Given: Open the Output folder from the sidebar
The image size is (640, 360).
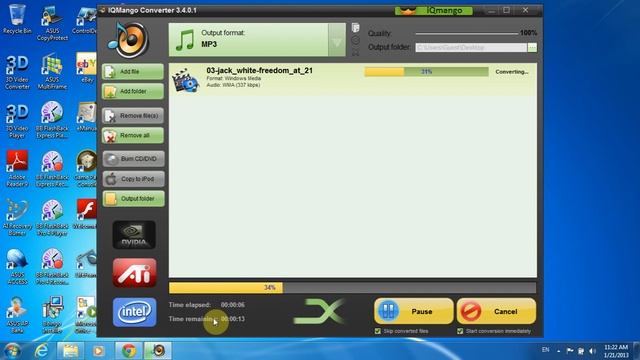Looking at the screenshot, I should pos(133,199).
